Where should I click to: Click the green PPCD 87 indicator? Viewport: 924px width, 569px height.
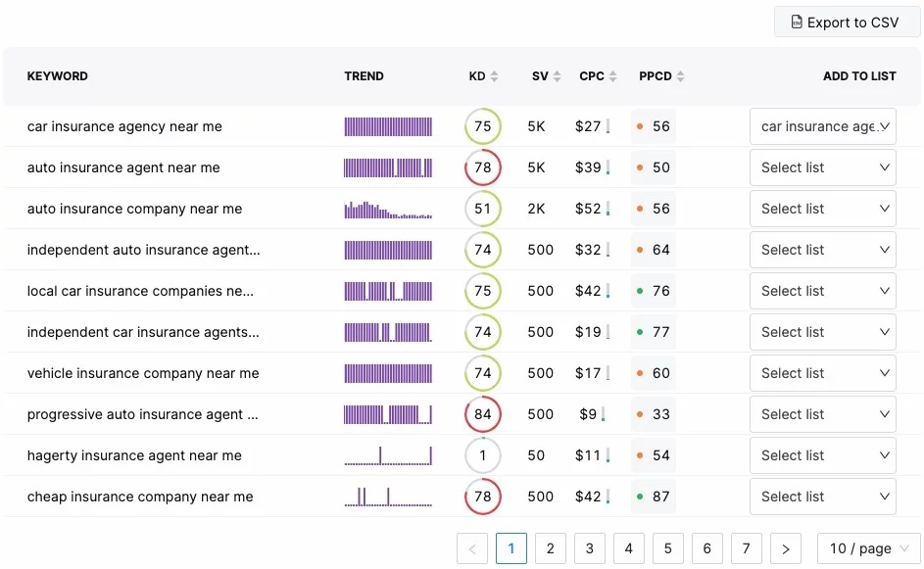click(640, 497)
